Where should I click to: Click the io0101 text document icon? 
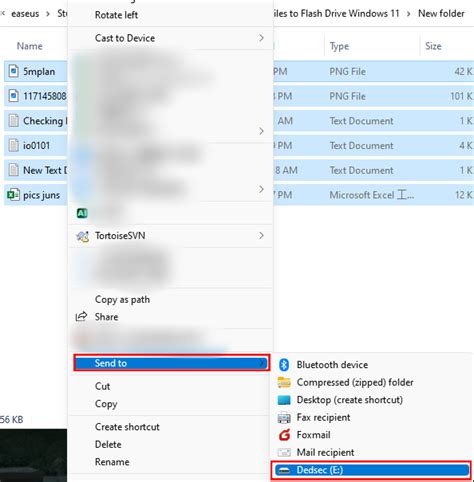(13, 145)
